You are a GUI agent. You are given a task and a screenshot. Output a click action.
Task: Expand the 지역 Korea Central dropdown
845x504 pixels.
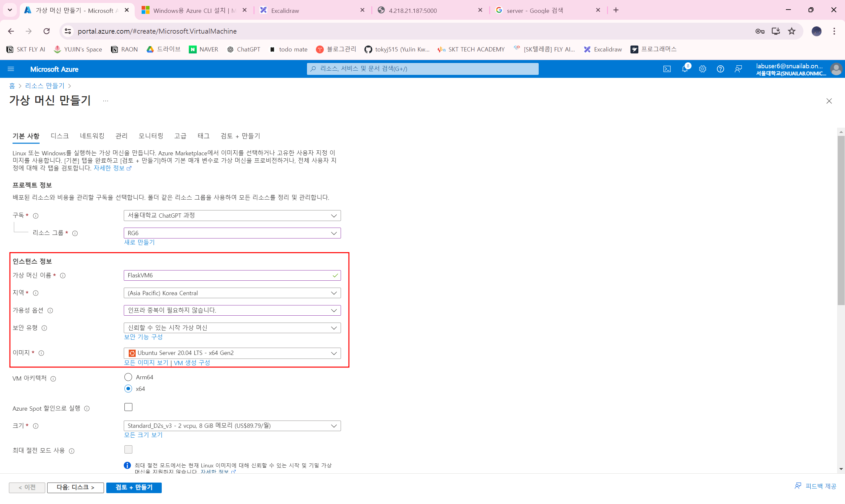[232, 293]
